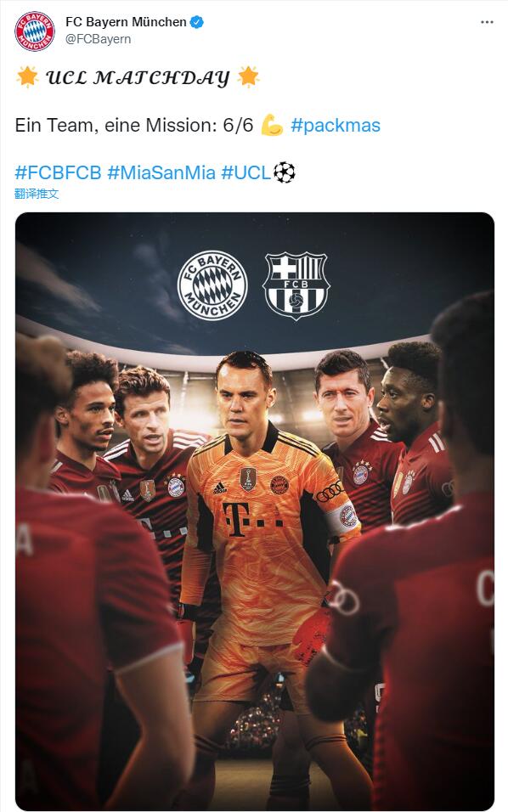Image resolution: width=508 pixels, height=812 pixels.
Task: Click the Champions League ball emoji icon
Action: pos(285,172)
